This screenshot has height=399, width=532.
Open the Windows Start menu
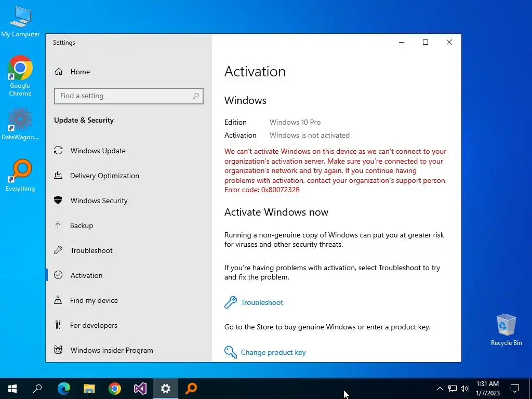(x=12, y=389)
